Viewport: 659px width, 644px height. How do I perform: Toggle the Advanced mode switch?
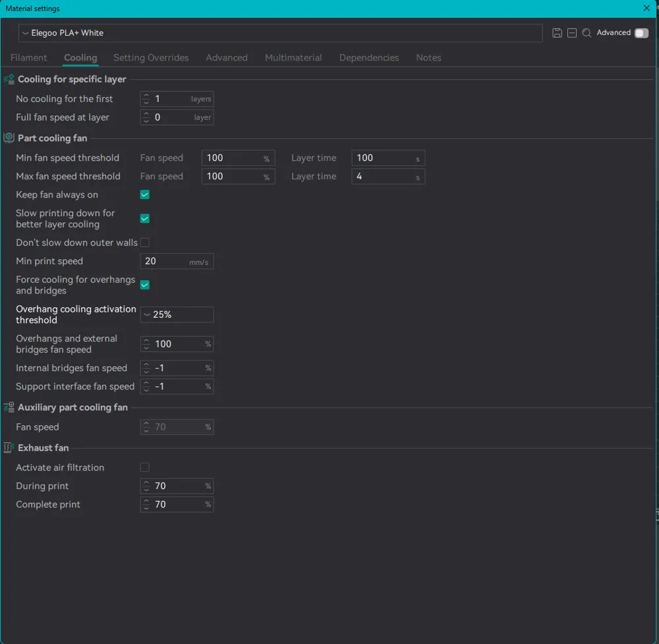(x=641, y=33)
